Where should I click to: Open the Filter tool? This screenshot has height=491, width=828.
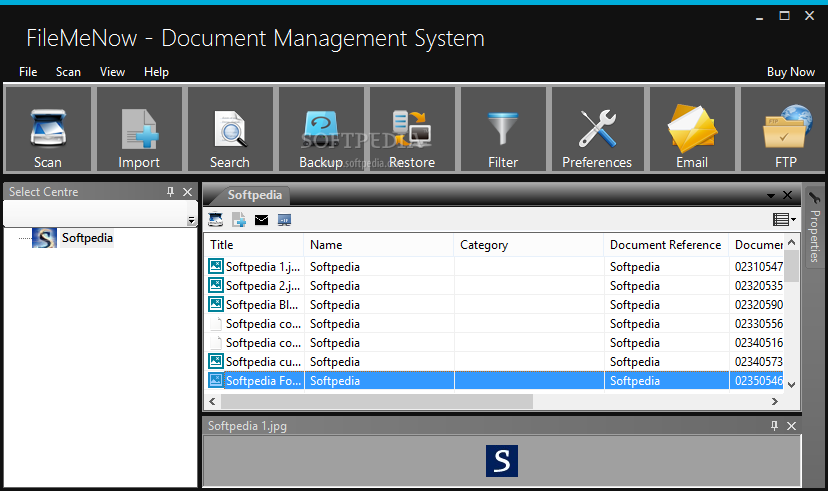tap(503, 129)
